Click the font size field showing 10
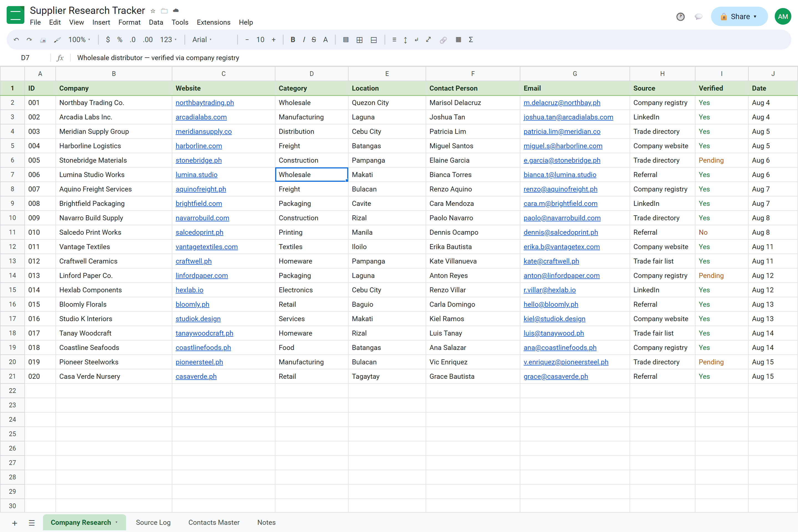Image resolution: width=798 pixels, height=532 pixels. [260, 40]
